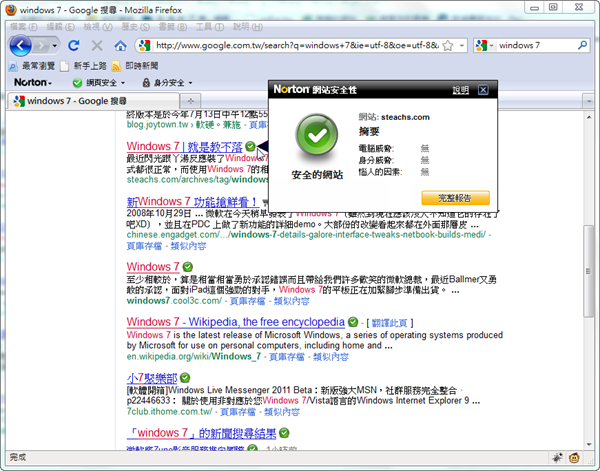This screenshot has height=471, width=600.
Task: Click Norton checkmark next to 小7聚樂部 result
Action: [x=189, y=378]
